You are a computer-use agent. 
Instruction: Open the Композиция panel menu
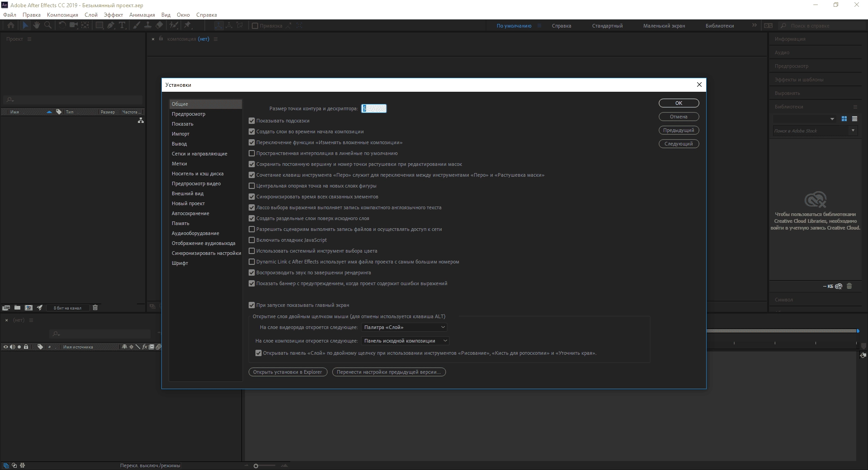tap(216, 39)
